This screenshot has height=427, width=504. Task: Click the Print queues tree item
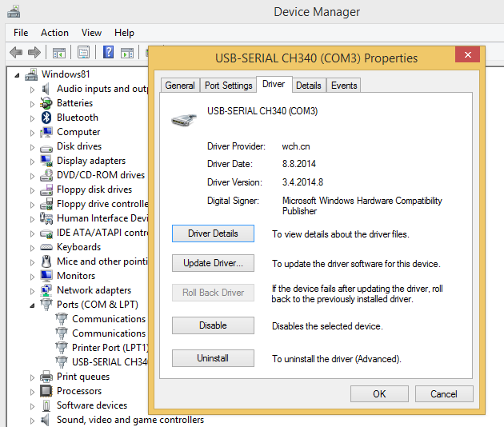(x=83, y=377)
